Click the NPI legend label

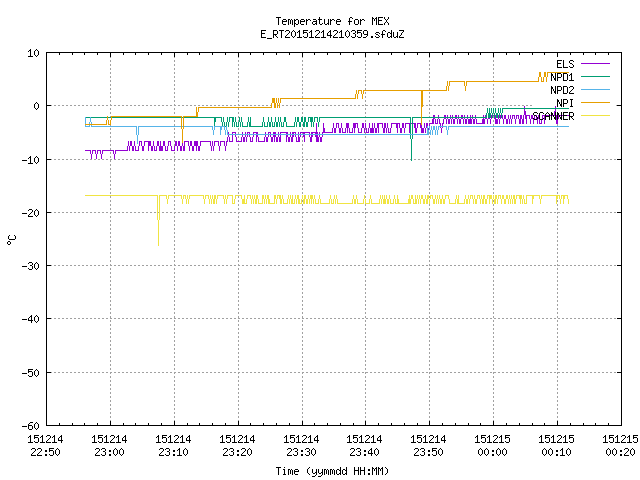coord(565,103)
